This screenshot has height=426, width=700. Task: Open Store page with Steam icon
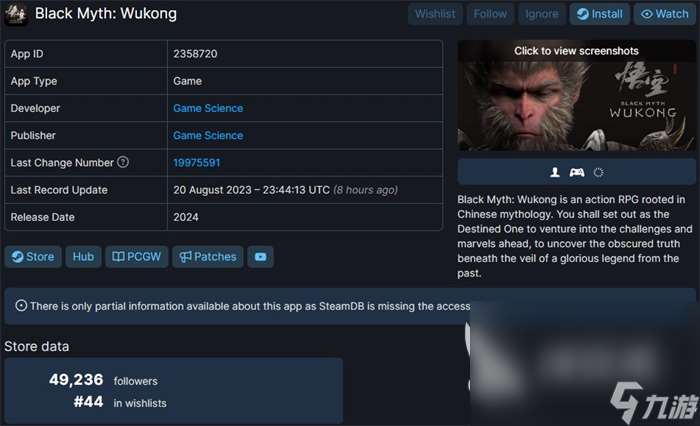coord(33,257)
